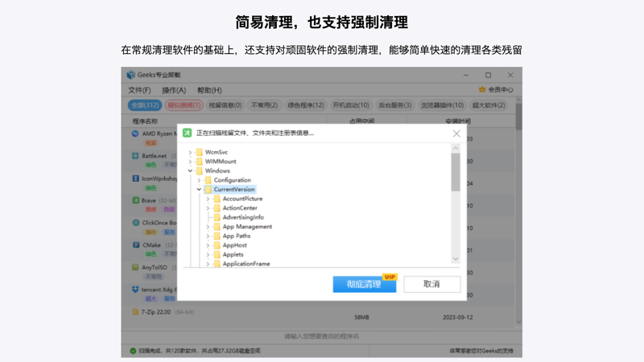Click the WIMMount folder icon
The image size is (644, 362).
click(199, 162)
